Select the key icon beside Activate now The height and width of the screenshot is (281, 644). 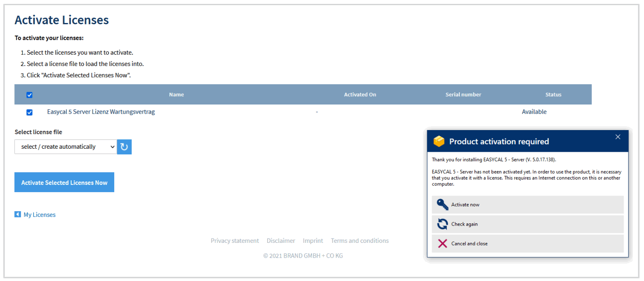pyautogui.click(x=442, y=204)
